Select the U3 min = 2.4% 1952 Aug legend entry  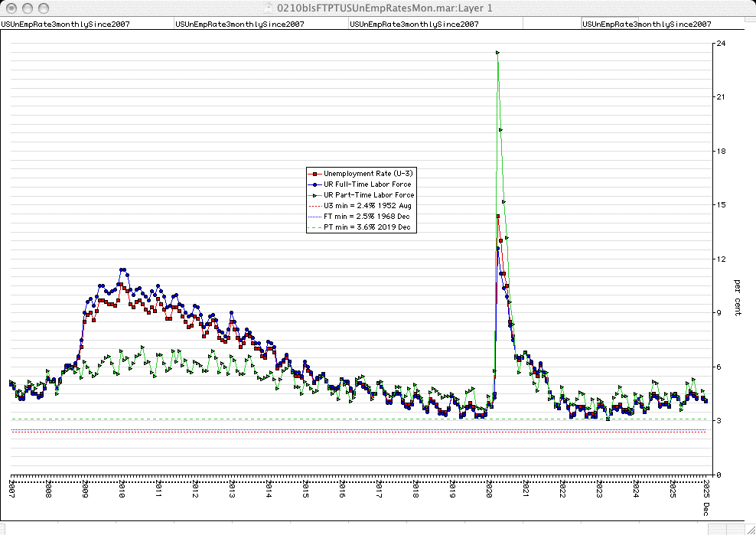point(367,205)
